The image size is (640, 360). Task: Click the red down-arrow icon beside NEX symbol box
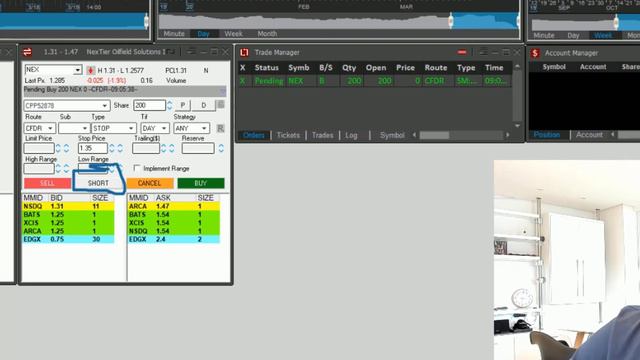(90, 70)
